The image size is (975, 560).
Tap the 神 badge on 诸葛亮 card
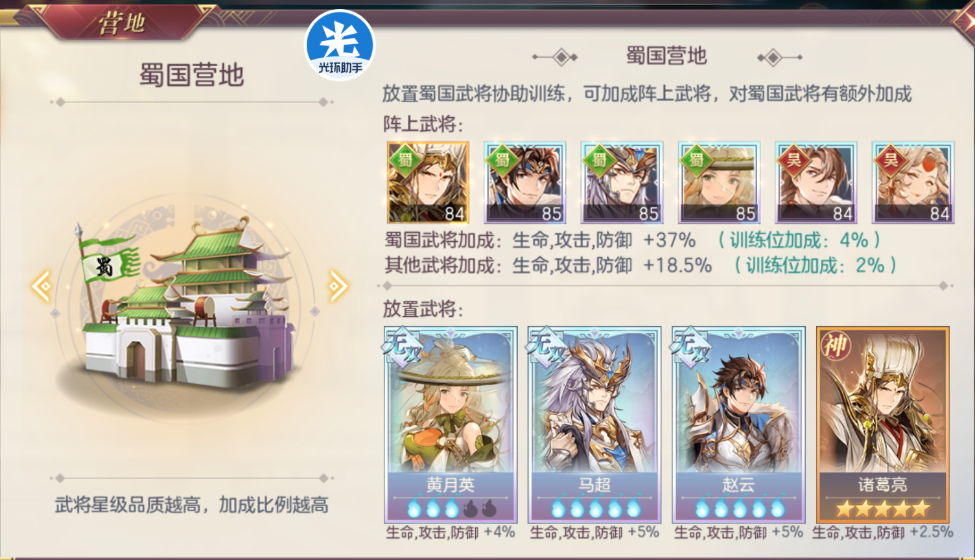(835, 345)
